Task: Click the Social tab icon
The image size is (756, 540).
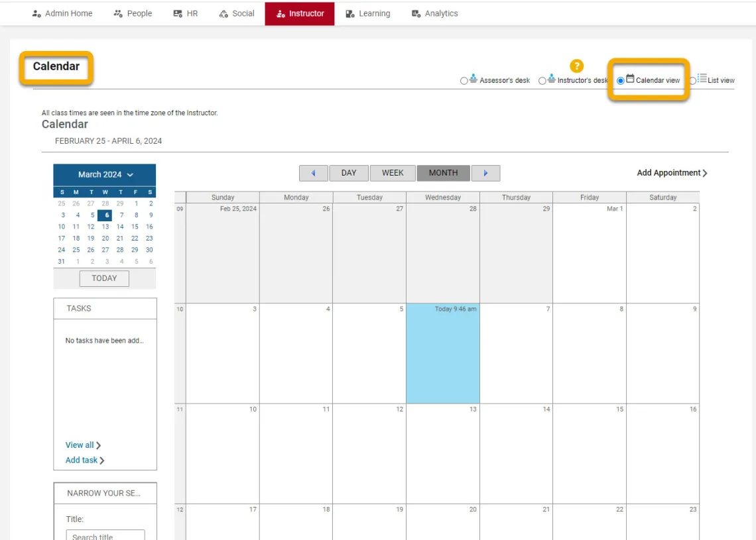Action: click(223, 13)
